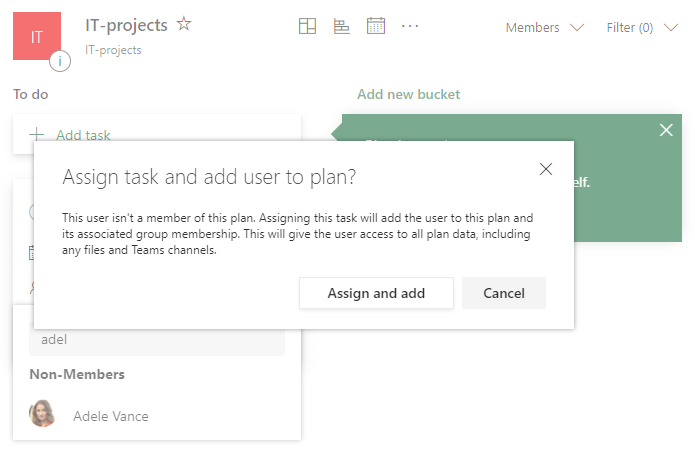This screenshot has width=695, height=453.
Task: Click the red IT plan tile
Action: pos(37,37)
